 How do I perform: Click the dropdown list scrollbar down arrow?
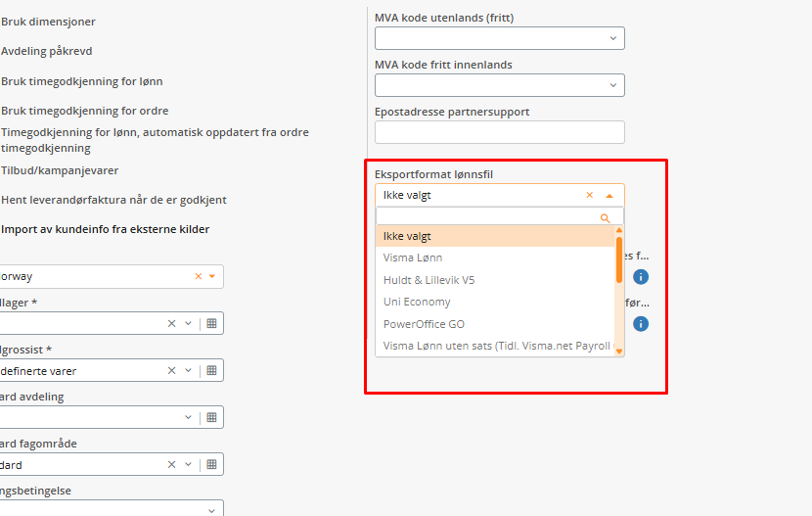coord(619,352)
